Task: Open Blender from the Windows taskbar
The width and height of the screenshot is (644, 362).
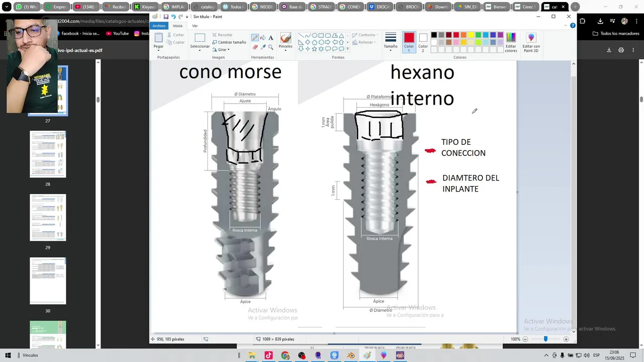Action: tap(351, 355)
